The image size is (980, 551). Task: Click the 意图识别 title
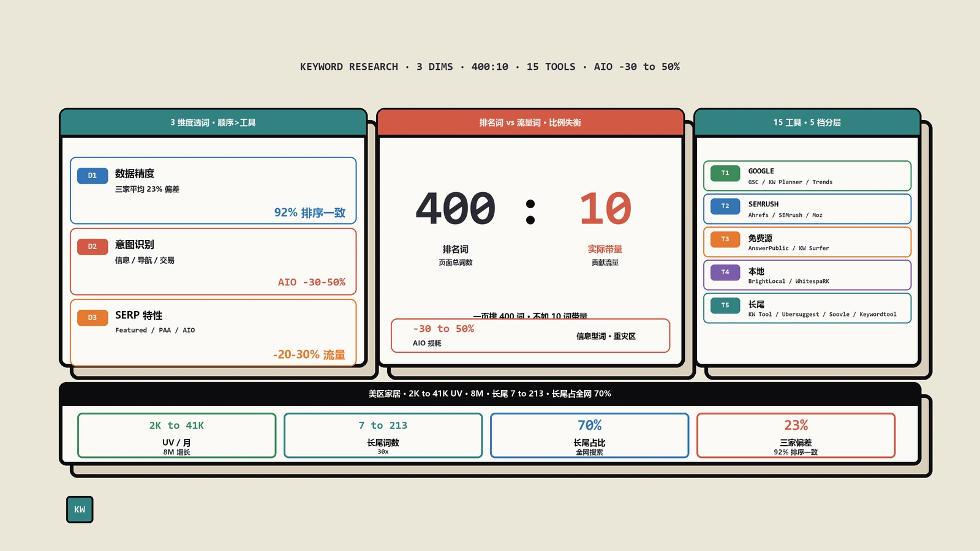(x=135, y=245)
